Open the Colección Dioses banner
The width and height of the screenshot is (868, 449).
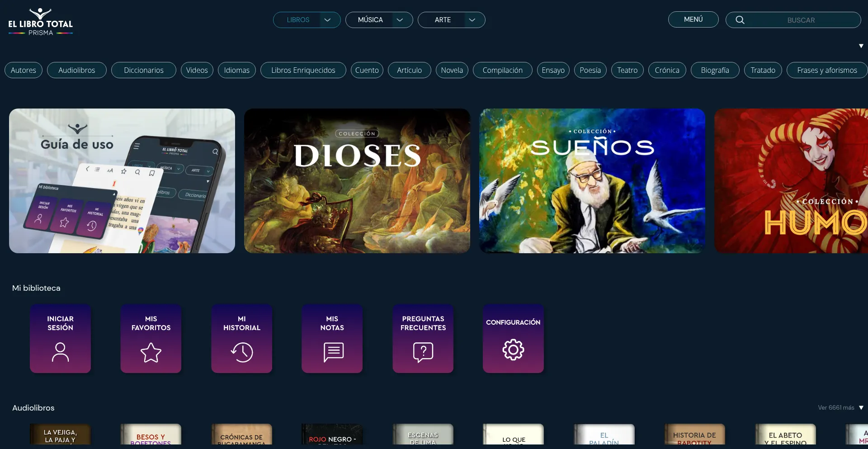pos(357,181)
